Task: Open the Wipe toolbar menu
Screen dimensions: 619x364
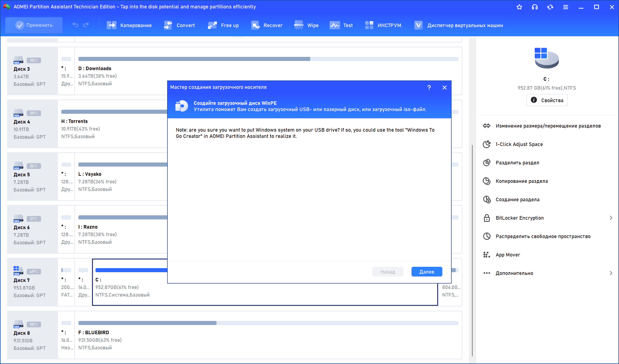Action: [306, 25]
